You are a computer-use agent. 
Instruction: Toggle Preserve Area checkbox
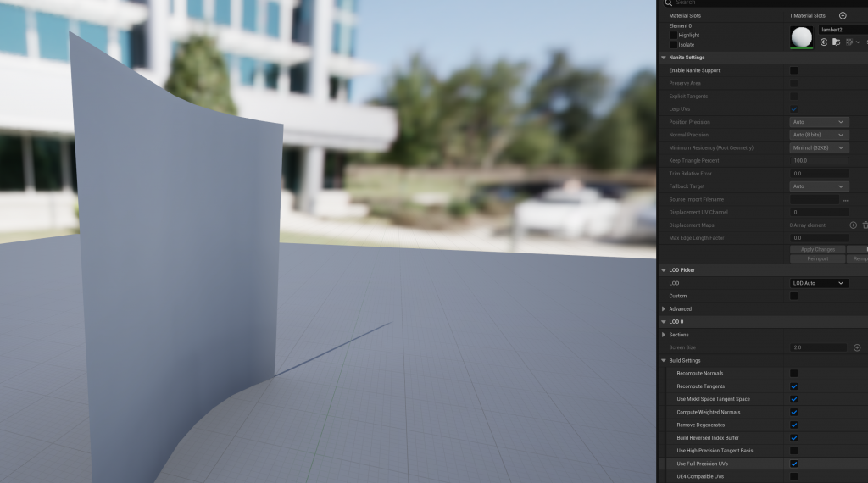pyautogui.click(x=793, y=84)
